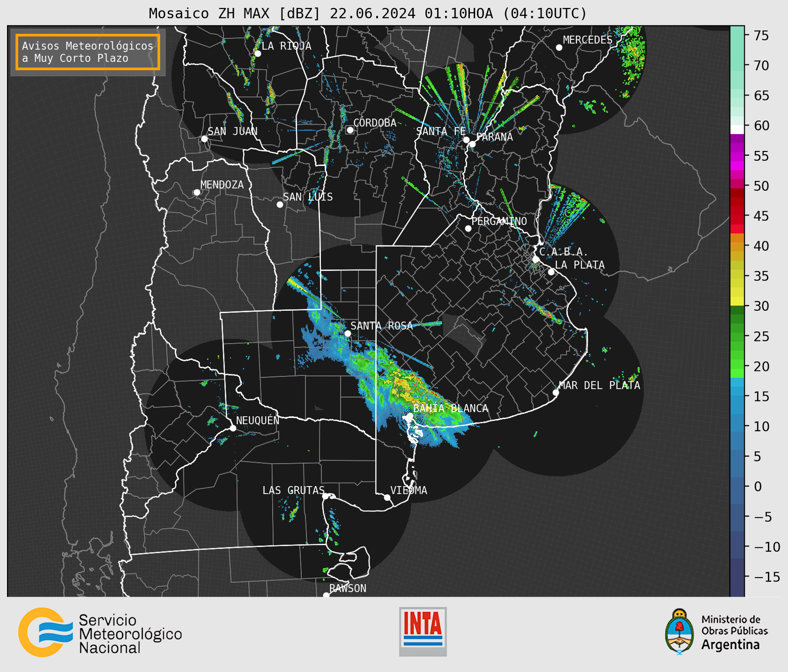Click the SANTA ROSA map label
The image size is (788, 672).
pos(382,326)
